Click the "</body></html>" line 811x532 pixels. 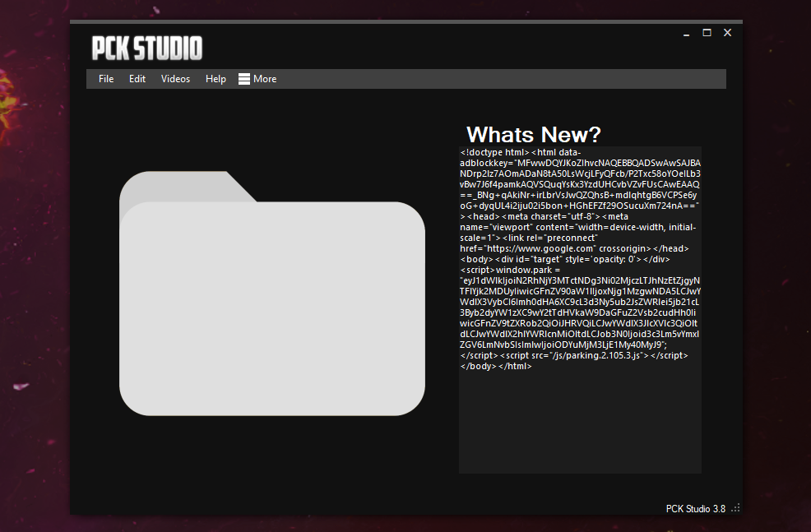(495, 366)
